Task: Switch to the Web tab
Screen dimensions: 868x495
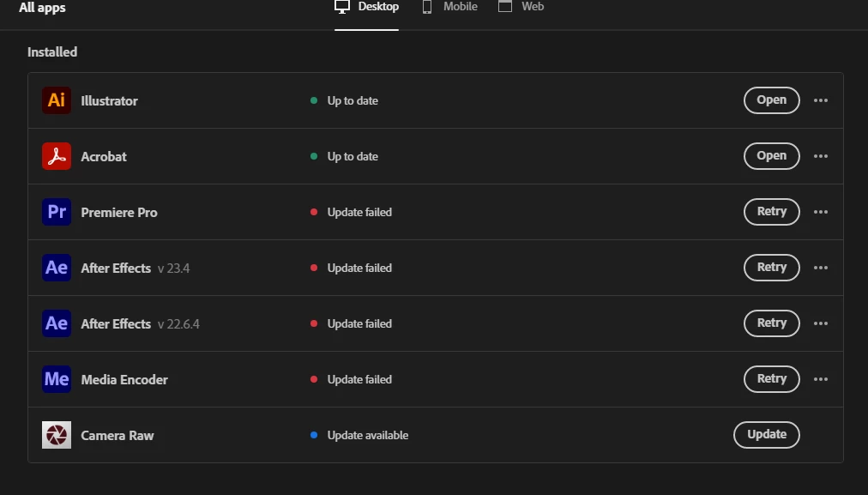Action: [521, 7]
